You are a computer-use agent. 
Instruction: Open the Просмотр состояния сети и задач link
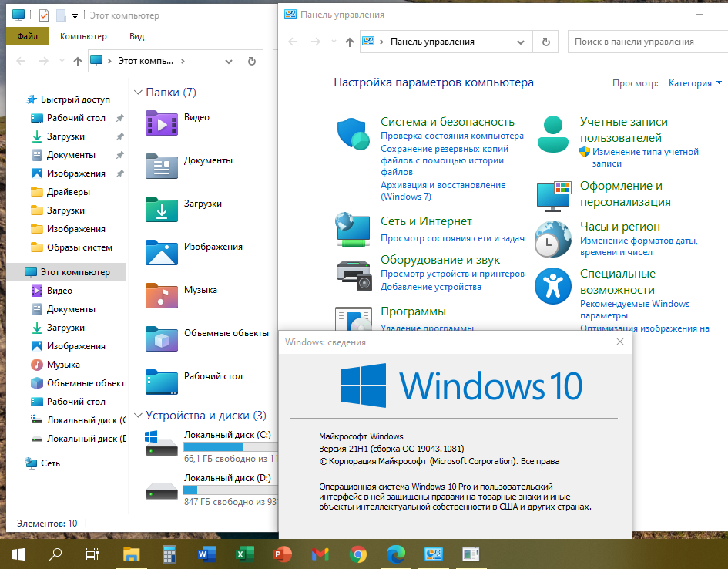(453, 238)
